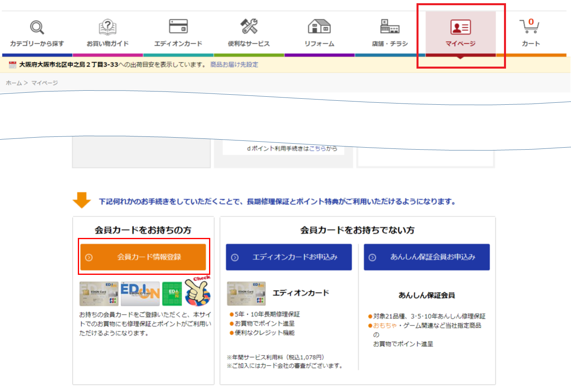Select the リフォーム house icon
The image size is (571, 392).
319,26
